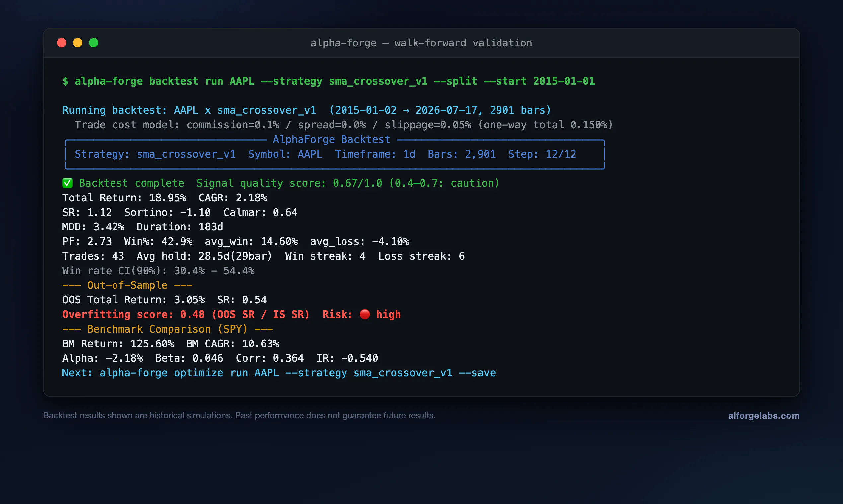Screen dimensions: 843x504
Task: Click the window title 'alpha-forge — walk-forward validation'
Action: coord(421,43)
